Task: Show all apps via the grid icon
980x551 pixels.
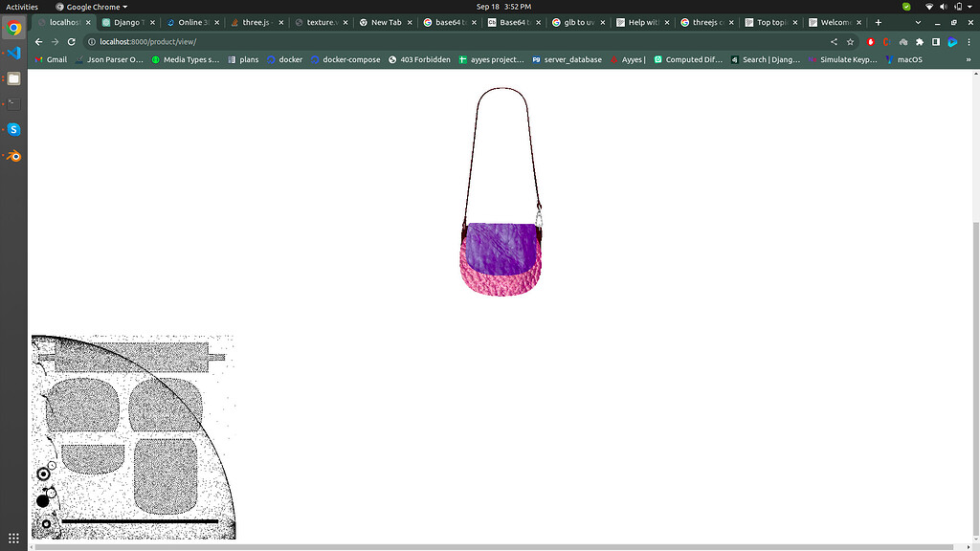Action: 11,538
